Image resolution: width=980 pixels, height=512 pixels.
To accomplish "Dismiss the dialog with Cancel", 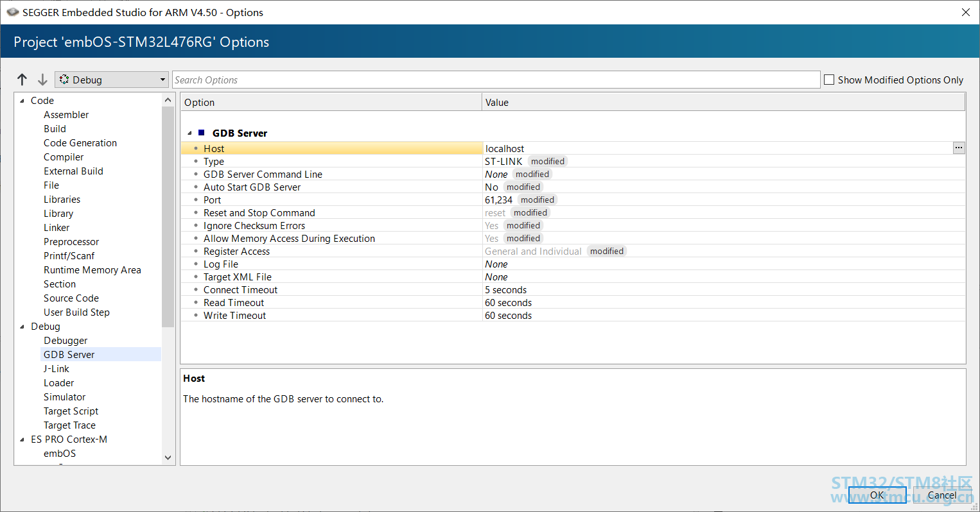I will tap(942, 495).
